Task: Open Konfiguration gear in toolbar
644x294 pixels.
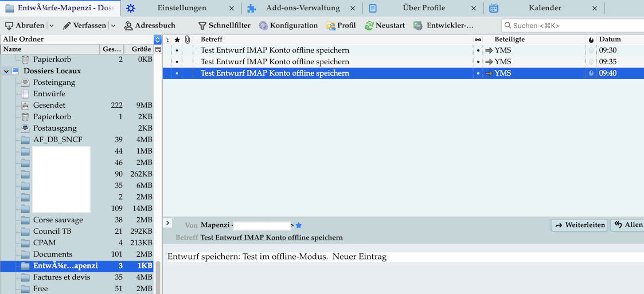Action: click(263, 26)
